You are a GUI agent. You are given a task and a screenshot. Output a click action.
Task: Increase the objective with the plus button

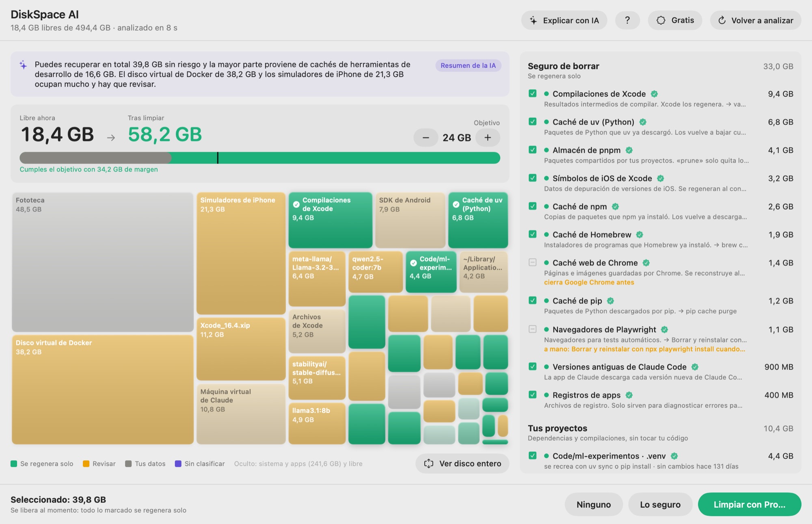pos(488,138)
